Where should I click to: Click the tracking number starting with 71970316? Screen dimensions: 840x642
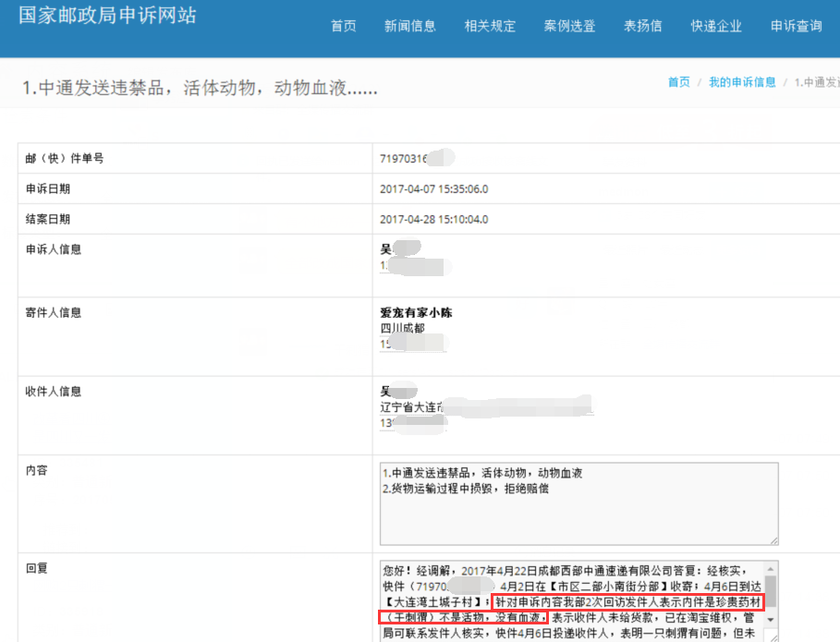pyautogui.click(x=405, y=159)
